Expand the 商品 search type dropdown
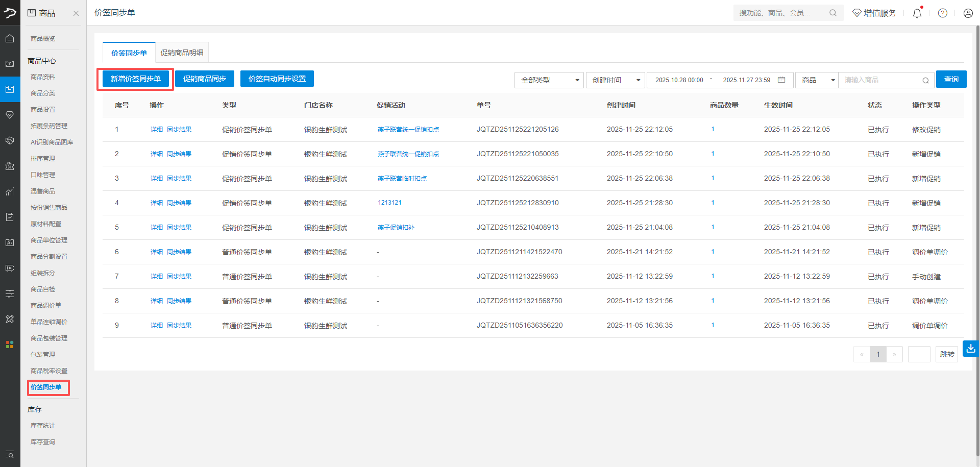This screenshot has height=467, width=980. click(817, 80)
